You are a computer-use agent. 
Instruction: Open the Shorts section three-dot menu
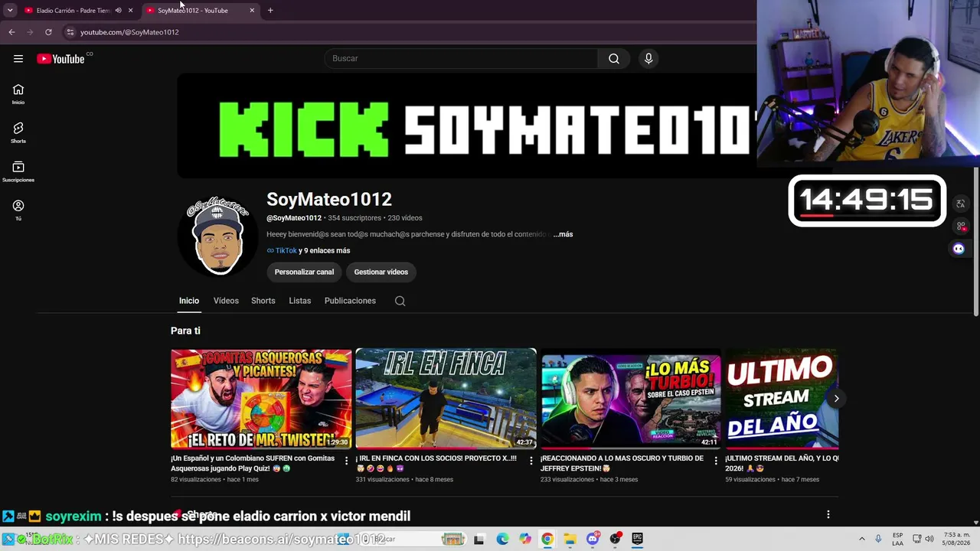coord(828,514)
